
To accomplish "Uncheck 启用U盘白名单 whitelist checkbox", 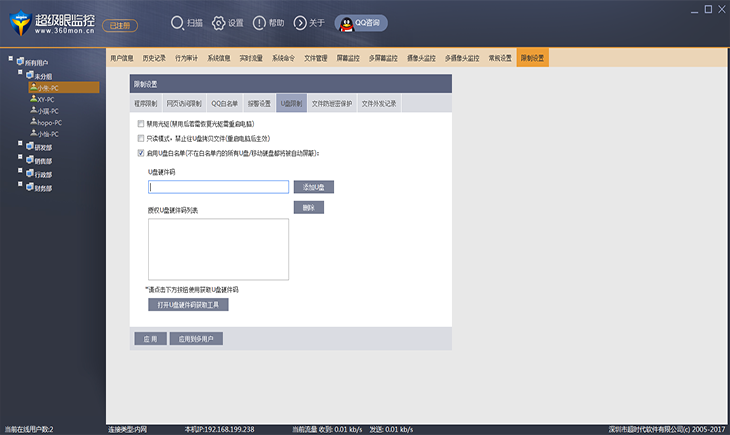I will (141, 153).
